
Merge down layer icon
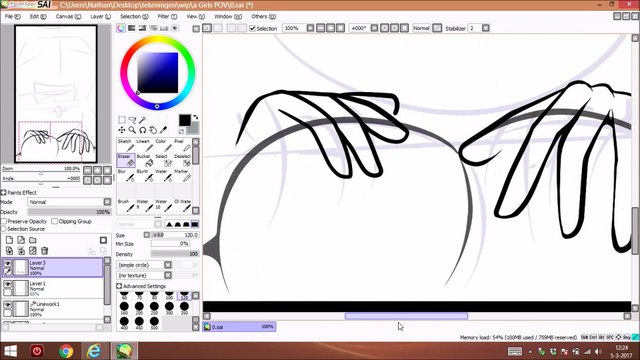(21, 251)
